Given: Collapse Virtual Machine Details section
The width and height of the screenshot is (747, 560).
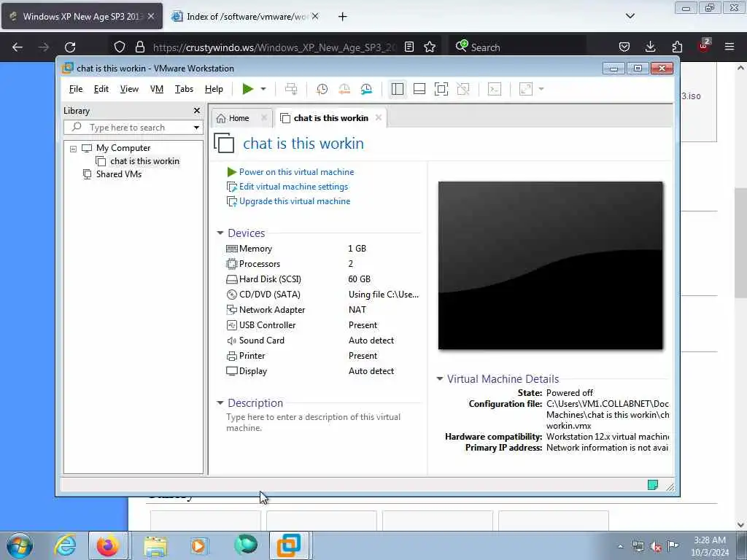Looking at the screenshot, I should pyautogui.click(x=440, y=379).
